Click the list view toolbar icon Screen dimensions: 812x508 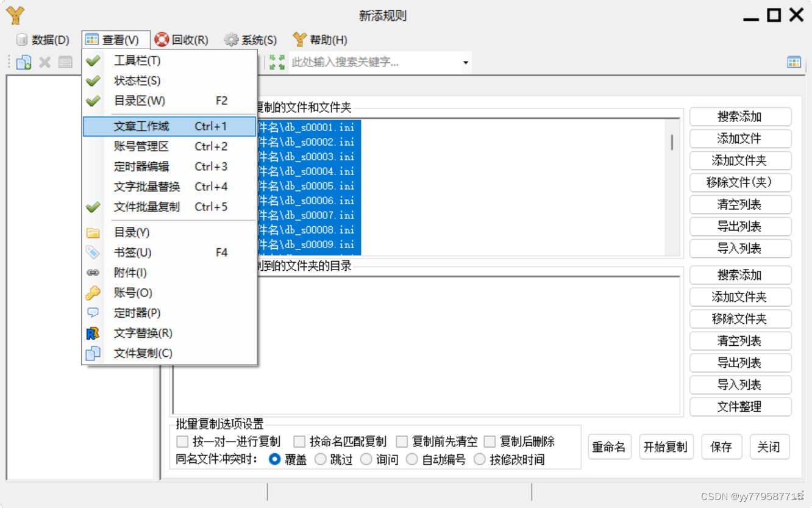click(x=65, y=62)
